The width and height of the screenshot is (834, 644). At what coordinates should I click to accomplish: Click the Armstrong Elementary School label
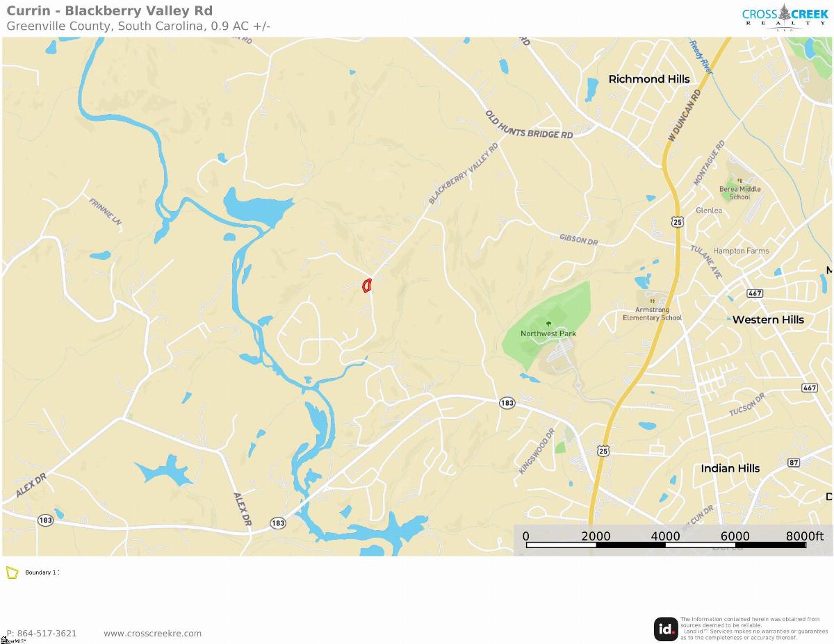[x=652, y=314]
